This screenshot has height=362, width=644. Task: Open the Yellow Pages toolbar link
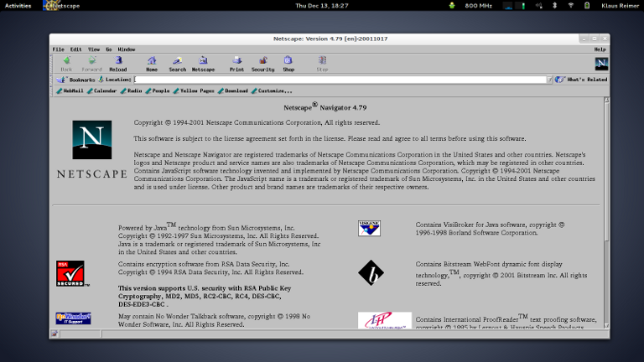[194, 90]
